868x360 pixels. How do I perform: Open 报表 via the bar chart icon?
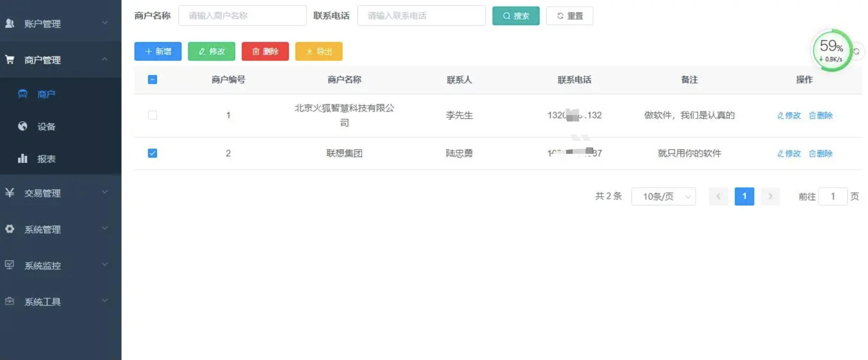23,158
